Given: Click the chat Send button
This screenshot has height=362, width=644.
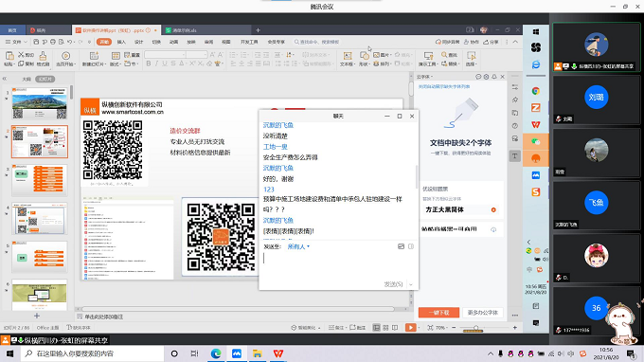Looking at the screenshot, I should coord(393,284).
